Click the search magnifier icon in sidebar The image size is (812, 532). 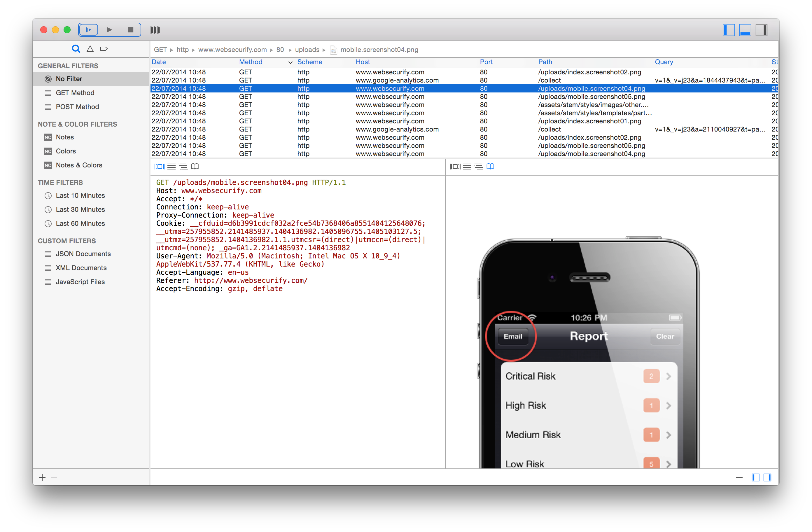click(76, 49)
